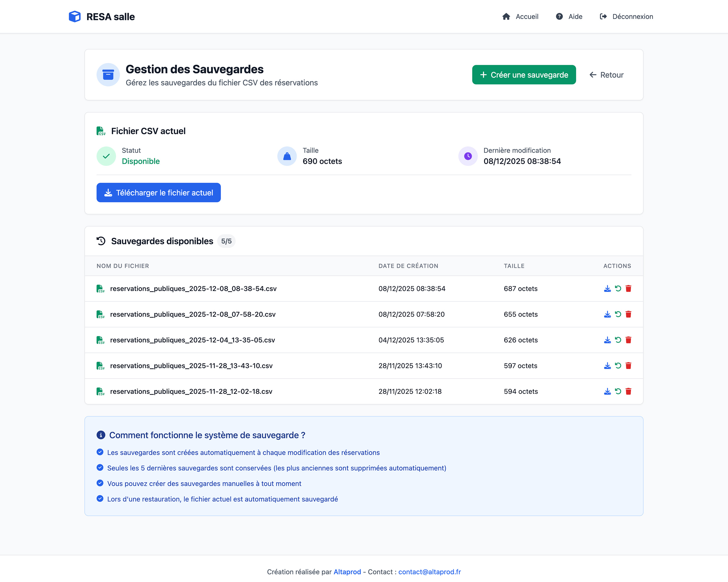Screen dimensions: 728x582
Task: Download the 08-38-54 backup file
Action: coord(607,288)
